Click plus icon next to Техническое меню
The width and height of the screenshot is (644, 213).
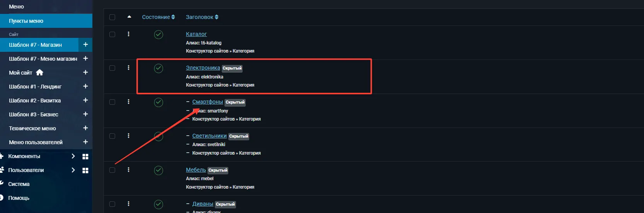[x=85, y=128]
